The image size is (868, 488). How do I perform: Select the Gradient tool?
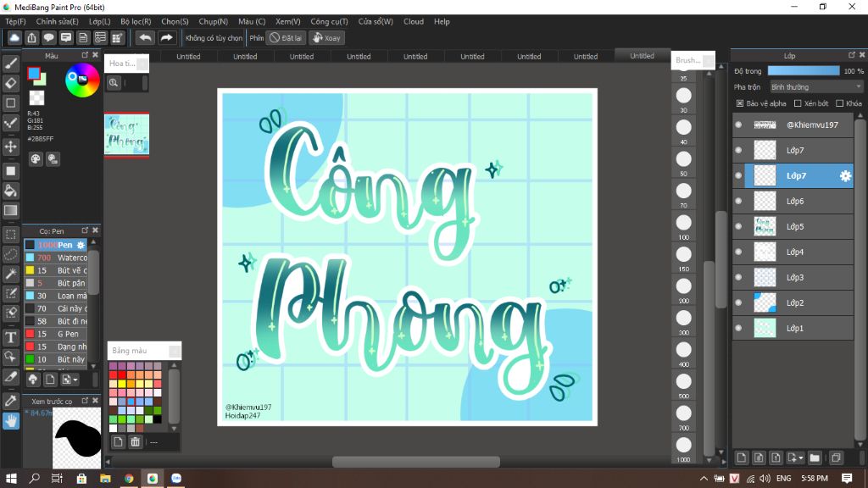coord(10,210)
